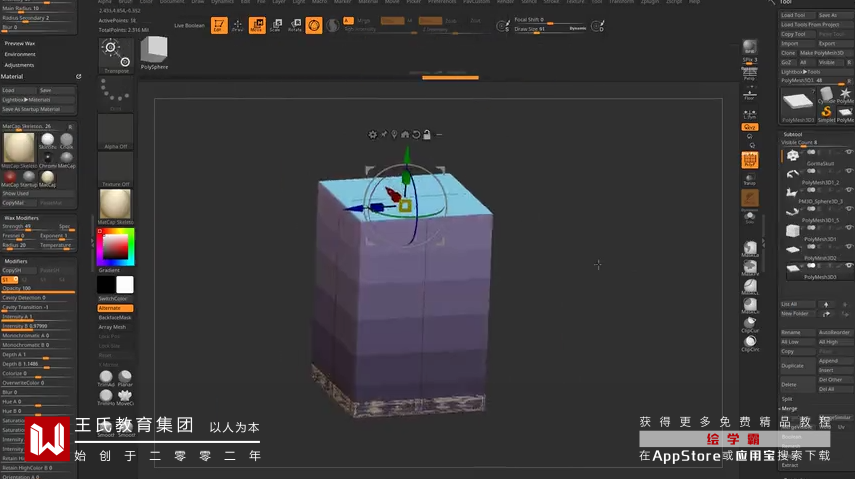Click the gizmo customize gear icon
The width and height of the screenshot is (855, 479).
(x=372, y=135)
